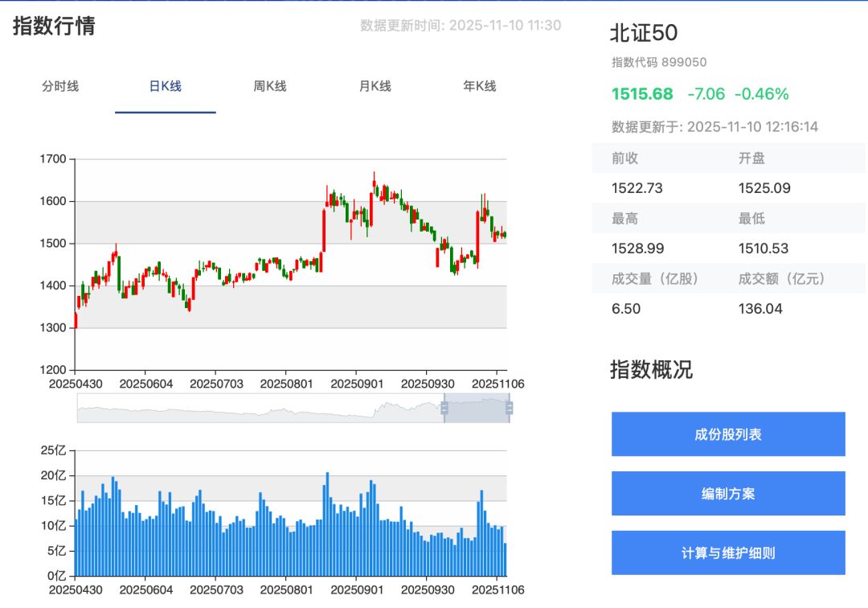
Task: Click the last volume bar at 20251106
Action: click(x=506, y=559)
